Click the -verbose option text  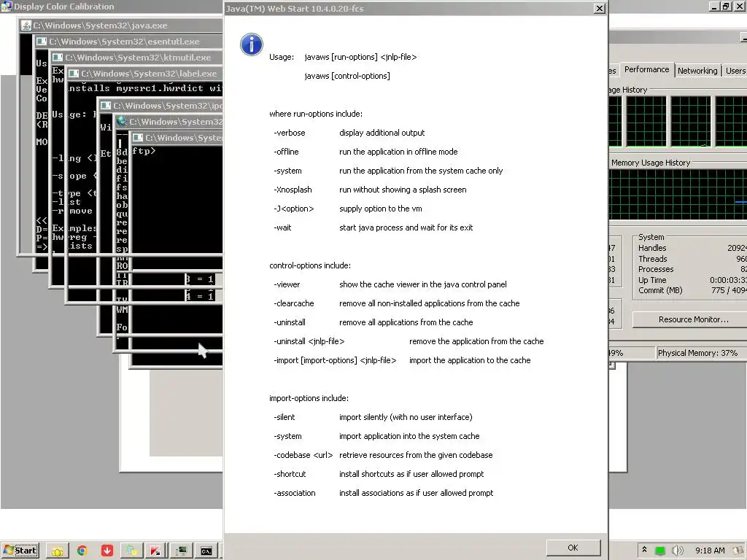(290, 133)
